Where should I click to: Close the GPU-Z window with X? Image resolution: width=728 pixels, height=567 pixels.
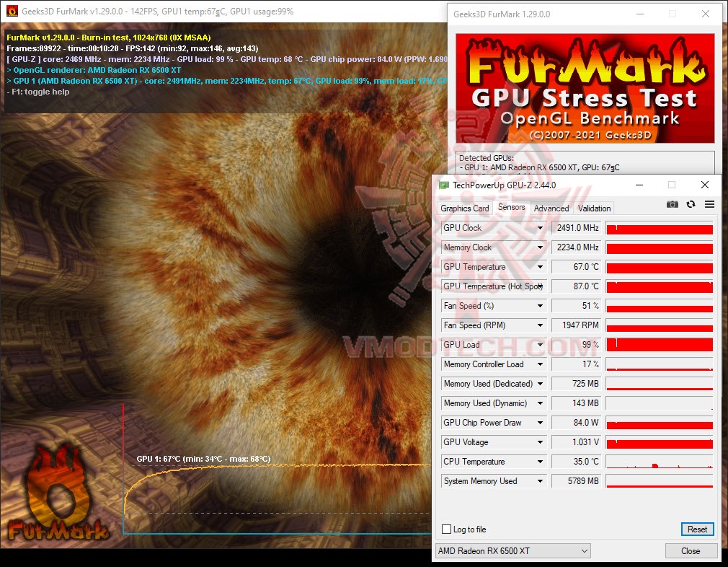[705, 185]
